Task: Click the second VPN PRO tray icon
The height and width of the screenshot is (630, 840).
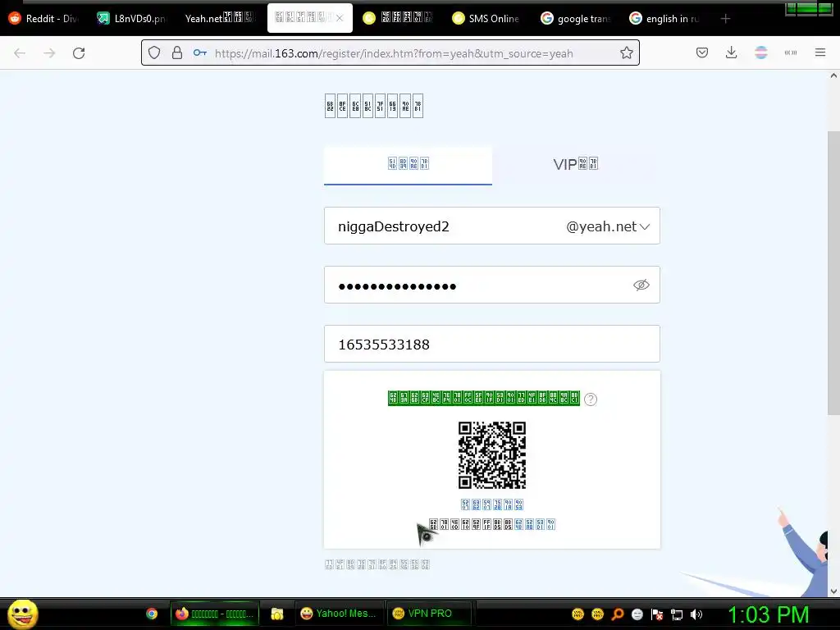Action: [597, 614]
